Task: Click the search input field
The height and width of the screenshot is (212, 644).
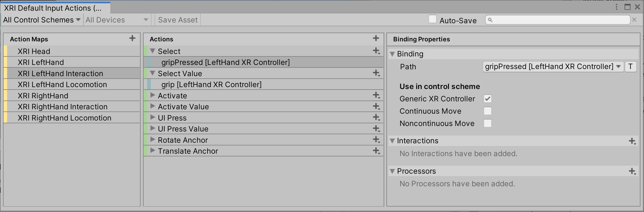Action: 558,20
